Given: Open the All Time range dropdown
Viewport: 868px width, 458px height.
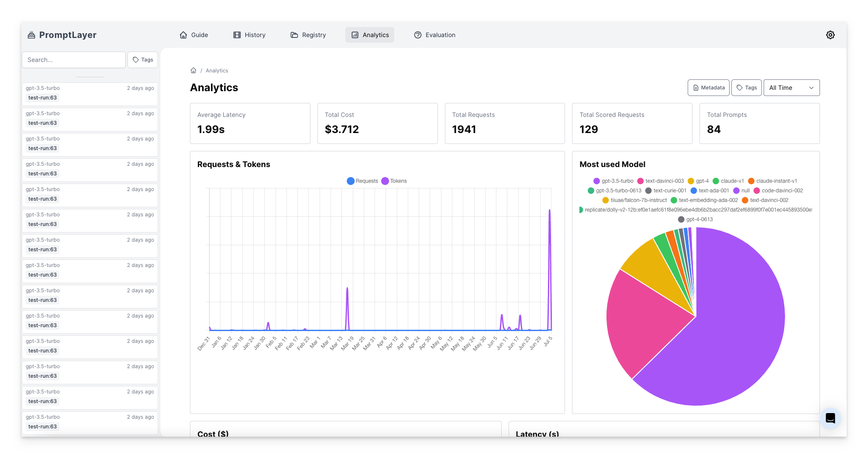Looking at the screenshot, I should pos(792,88).
